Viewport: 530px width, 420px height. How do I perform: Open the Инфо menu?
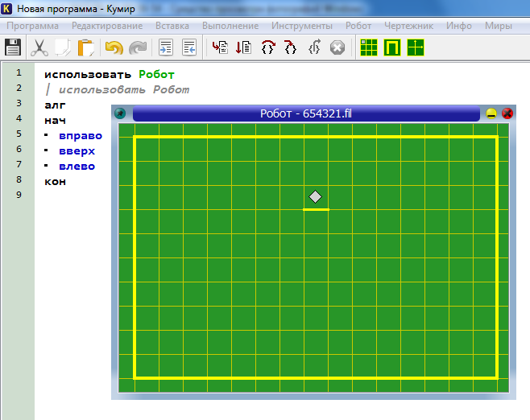point(458,26)
